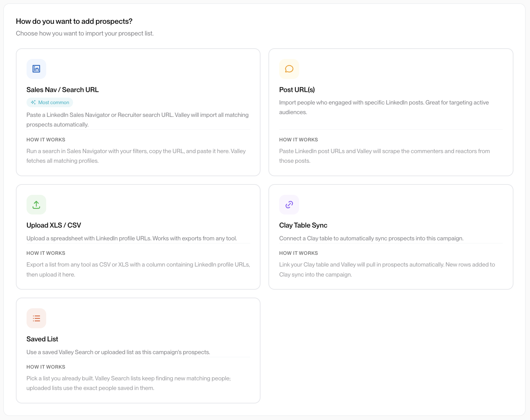Click the 'How do you want to add prospects?' heading
The width and height of the screenshot is (530, 420).
74,21
